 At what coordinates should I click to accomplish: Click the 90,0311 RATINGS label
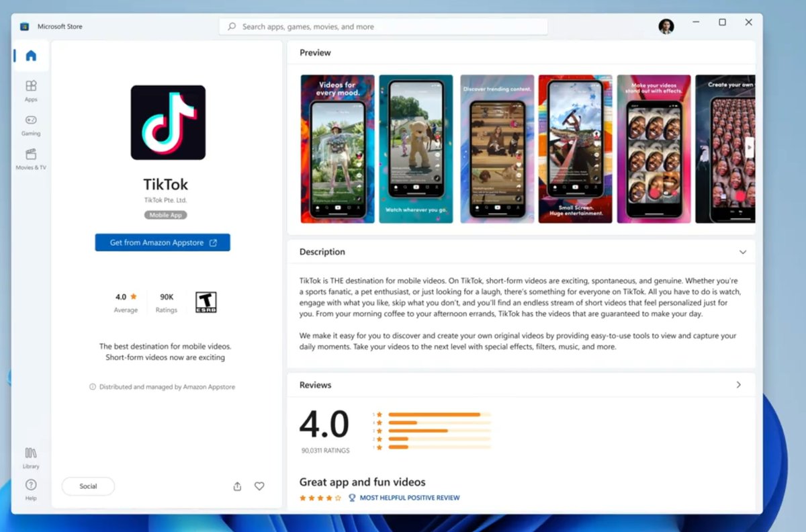(x=326, y=451)
